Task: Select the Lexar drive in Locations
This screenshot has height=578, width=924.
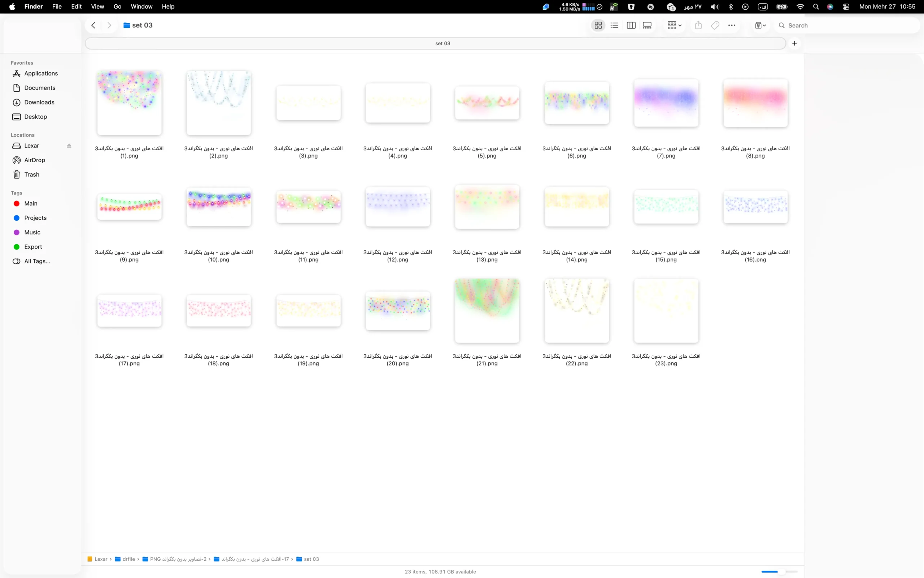Action: (32, 146)
